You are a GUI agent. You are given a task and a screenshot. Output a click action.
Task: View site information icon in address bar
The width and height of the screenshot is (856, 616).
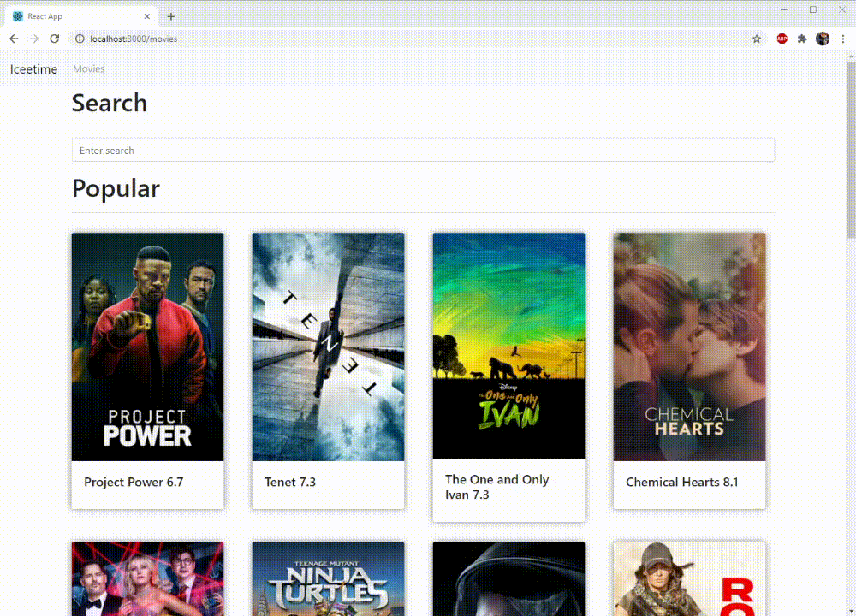click(80, 38)
